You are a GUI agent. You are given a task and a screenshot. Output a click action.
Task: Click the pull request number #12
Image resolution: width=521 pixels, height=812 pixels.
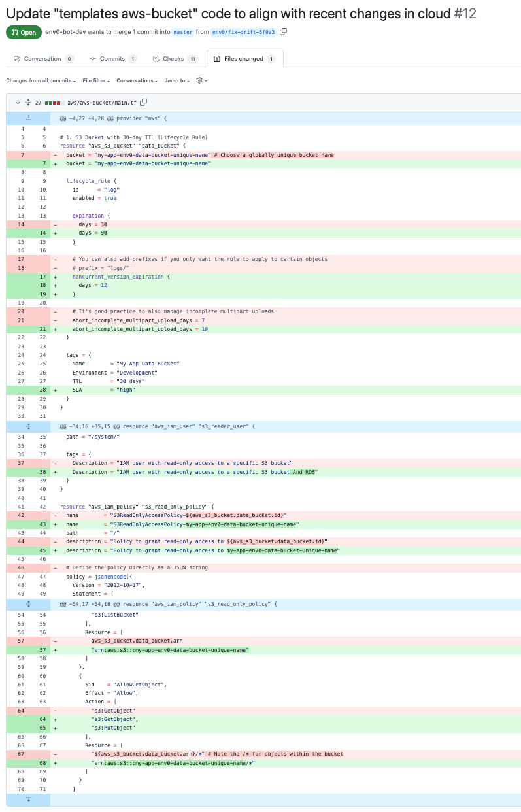click(465, 13)
